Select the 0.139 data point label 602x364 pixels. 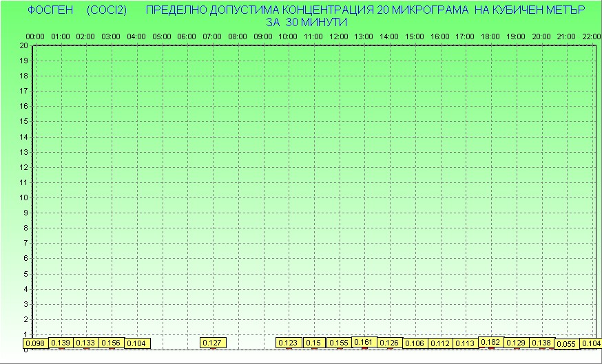(x=61, y=342)
